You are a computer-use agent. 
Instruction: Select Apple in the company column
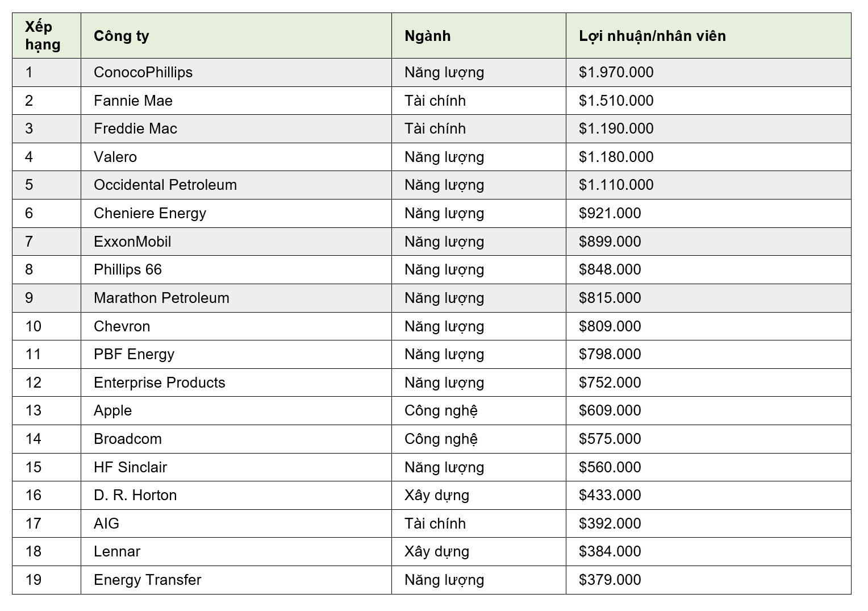click(x=112, y=410)
